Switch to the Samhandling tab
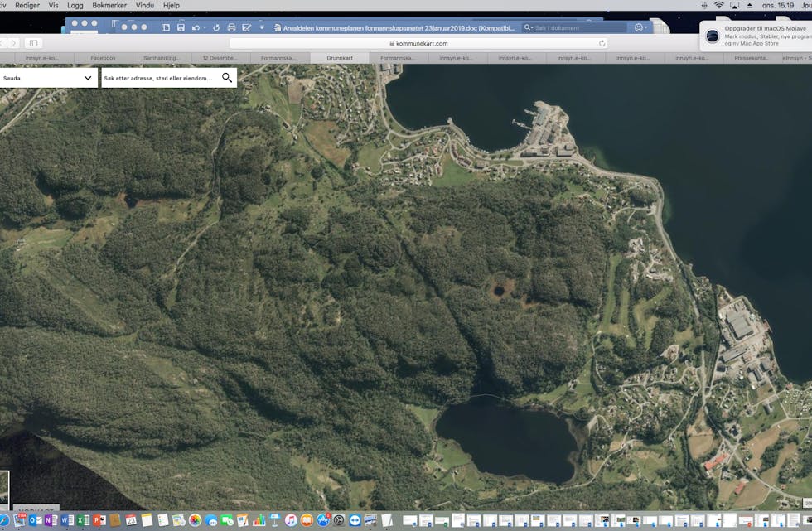The height and width of the screenshot is (531, 812). [162, 58]
